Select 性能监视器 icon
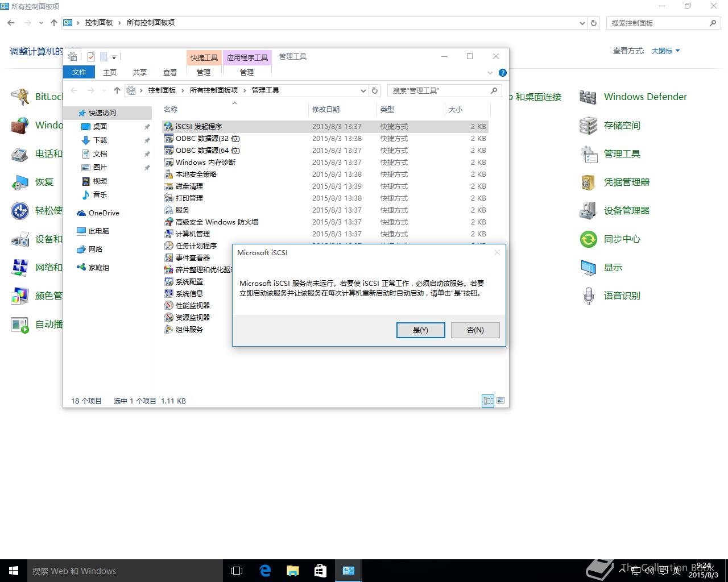The width and height of the screenshot is (728, 582). click(168, 305)
